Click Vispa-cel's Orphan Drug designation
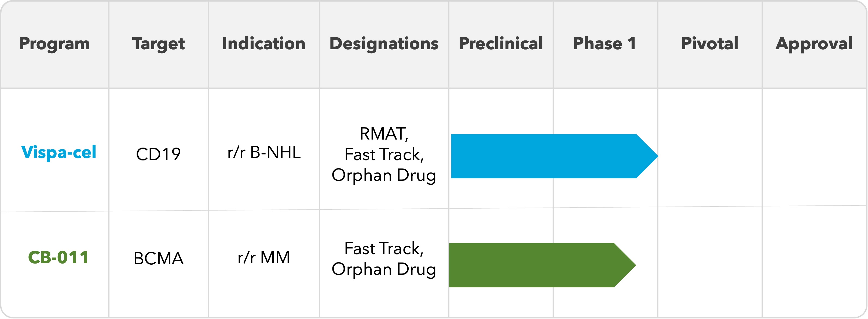The image size is (868, 319). [384, 175]
